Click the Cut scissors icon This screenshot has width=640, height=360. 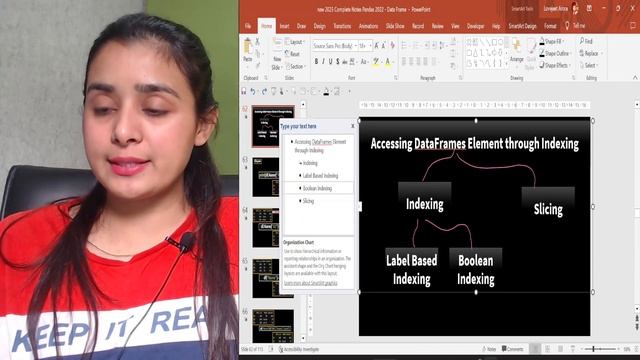[258, 42]
